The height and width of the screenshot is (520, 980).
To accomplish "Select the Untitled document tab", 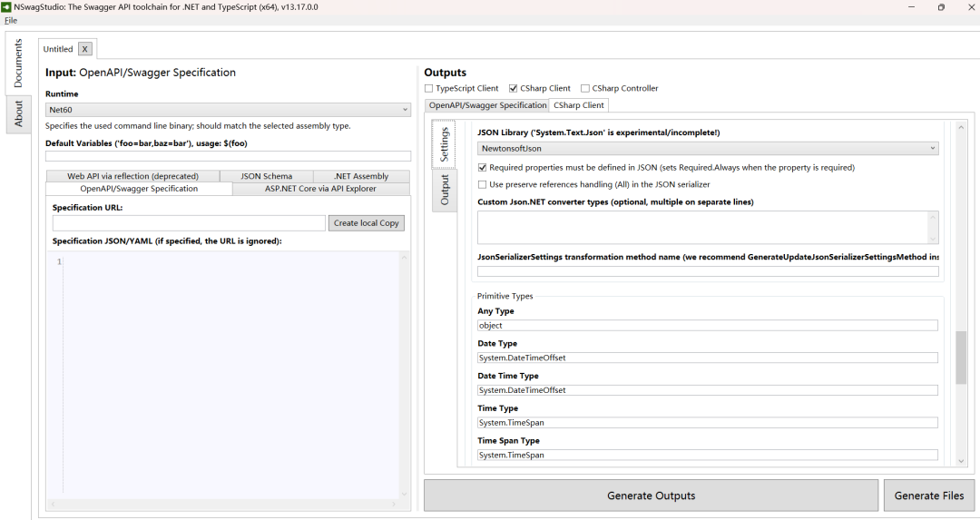I will pos(58,49).
